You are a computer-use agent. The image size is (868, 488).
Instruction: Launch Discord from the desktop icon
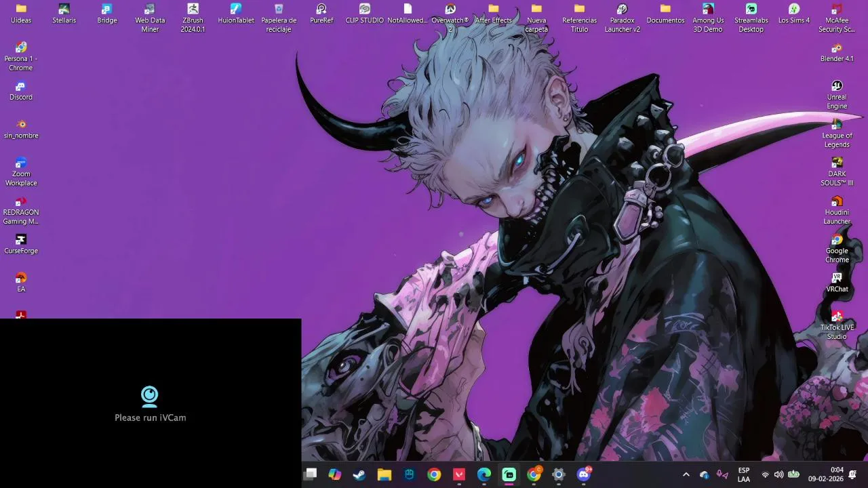pos(21,91)
